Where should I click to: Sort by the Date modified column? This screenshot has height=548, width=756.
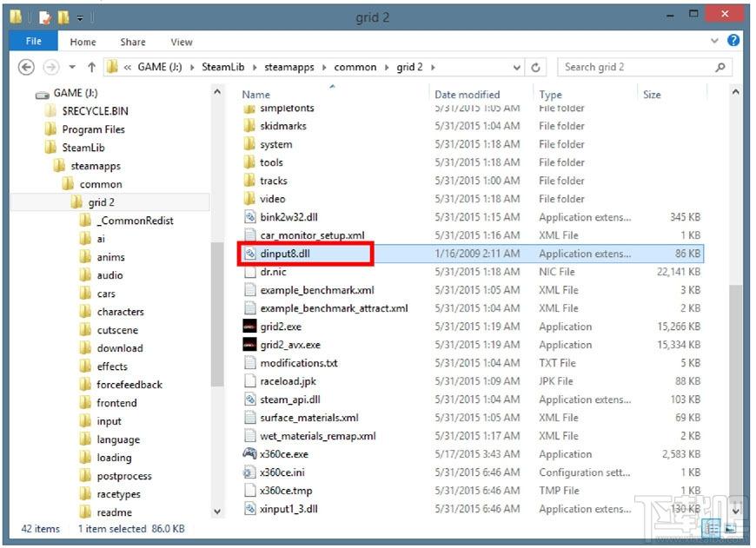point(467,95)
